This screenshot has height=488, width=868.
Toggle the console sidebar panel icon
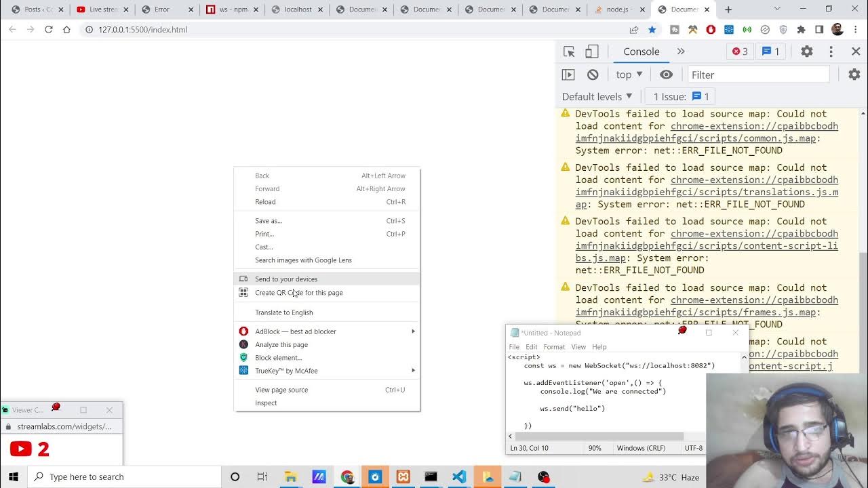(x=568, y=75)
